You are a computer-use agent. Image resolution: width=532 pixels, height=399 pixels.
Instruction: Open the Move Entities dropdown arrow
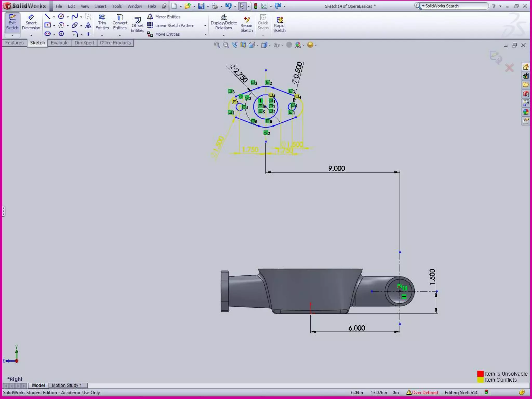(x=205, y=34)
